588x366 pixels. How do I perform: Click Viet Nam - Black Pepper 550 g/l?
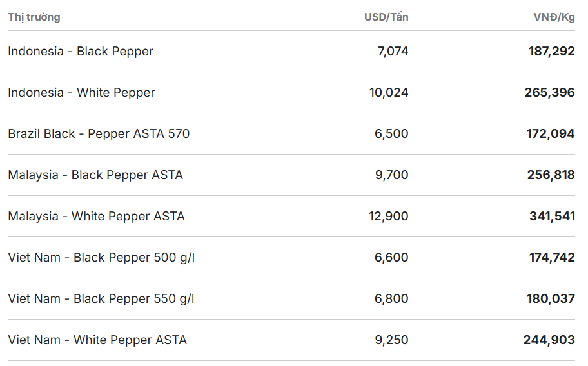pos(101,298)
